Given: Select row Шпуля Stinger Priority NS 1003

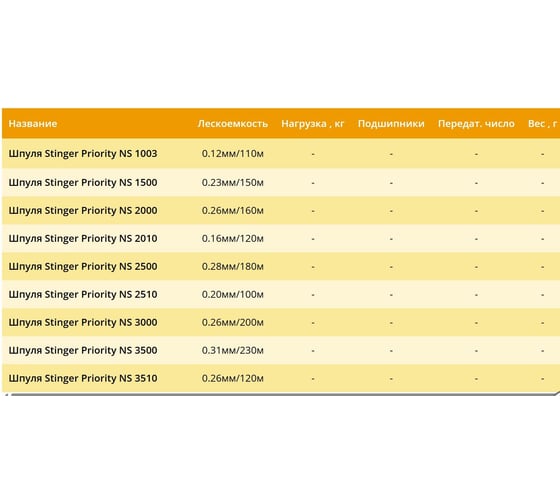Looking at the screenshot, I should [x=281, y=154].
